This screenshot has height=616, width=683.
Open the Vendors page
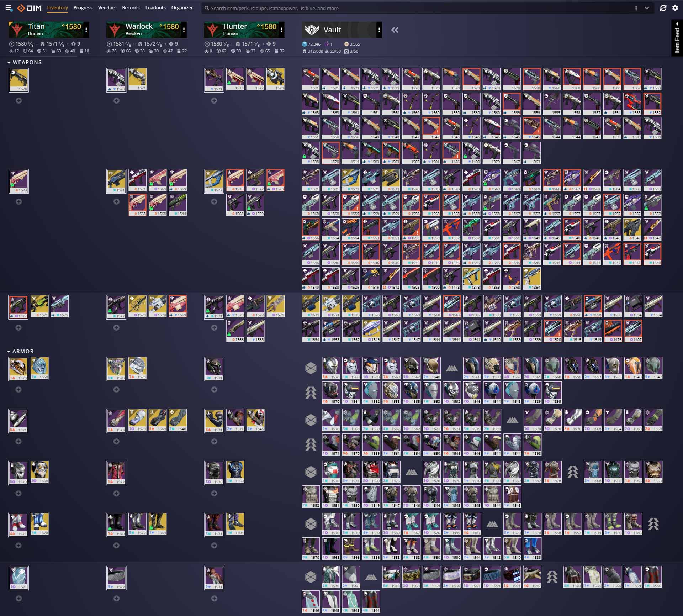click(107, 8)
